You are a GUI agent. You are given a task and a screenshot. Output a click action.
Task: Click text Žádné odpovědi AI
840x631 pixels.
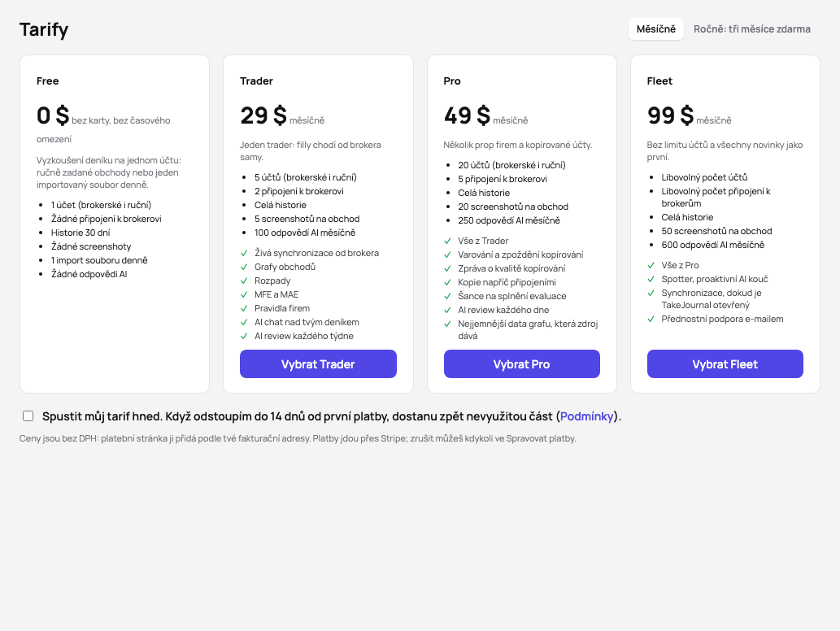click(89, 274)
